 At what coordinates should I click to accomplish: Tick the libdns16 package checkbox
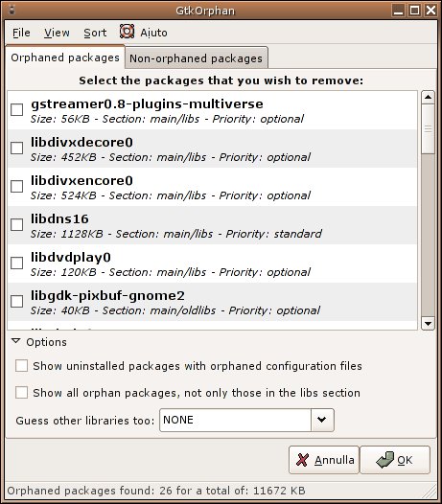click(16, 224)
